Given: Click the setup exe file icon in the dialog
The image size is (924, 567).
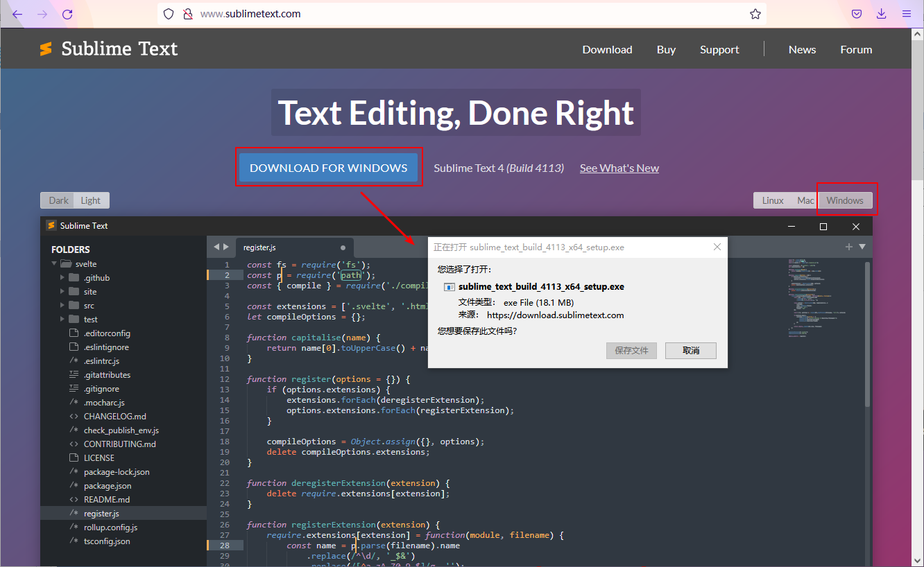Looking at the screenshot, I should (x=450, y=287).
